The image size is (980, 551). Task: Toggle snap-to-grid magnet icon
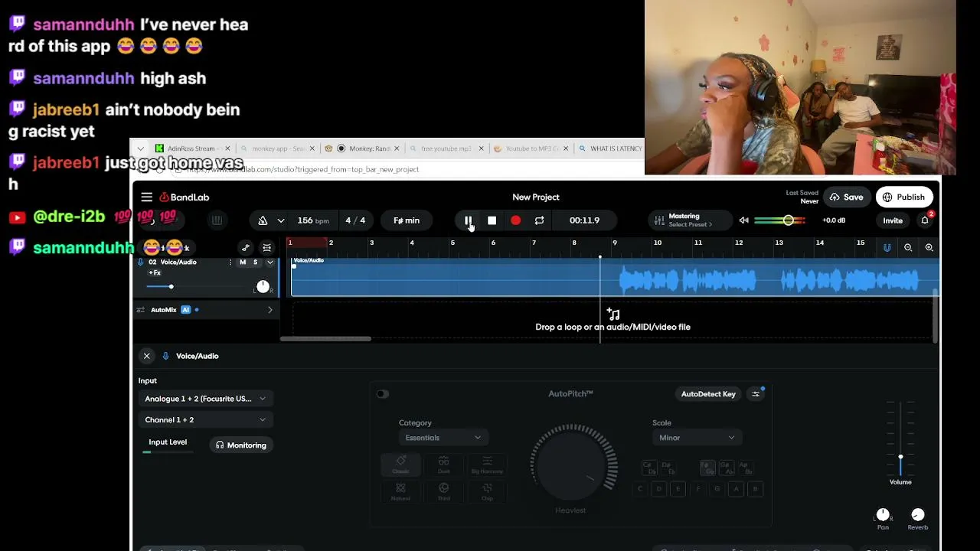coord(887,248)
